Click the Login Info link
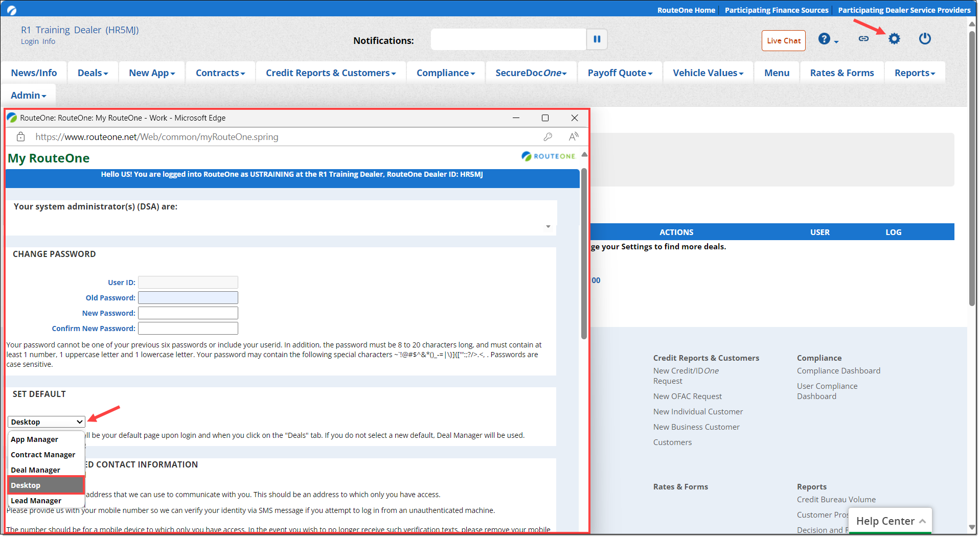This screenshot has width=980, height=538. tap(38, 41)
